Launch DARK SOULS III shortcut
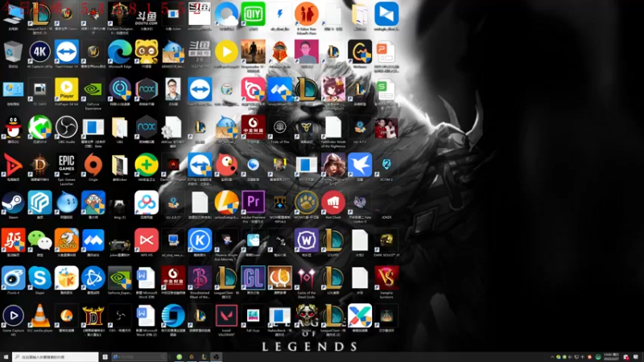Screen dimensions: 644x362 coord(386,241)
